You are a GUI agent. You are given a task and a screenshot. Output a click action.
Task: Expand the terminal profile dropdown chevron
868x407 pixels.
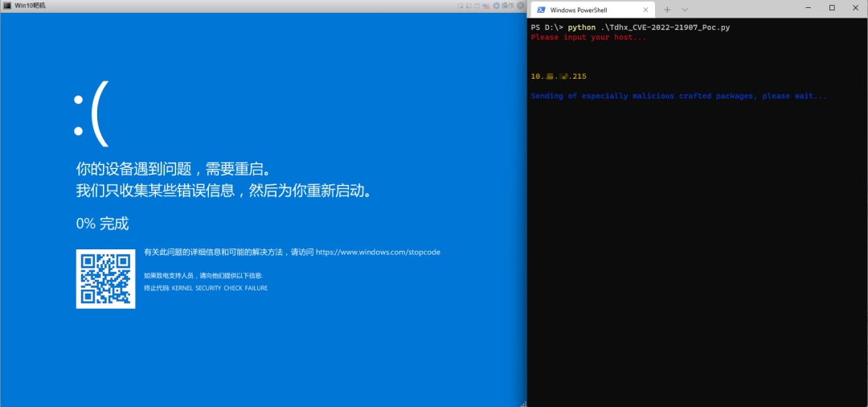(x=685, y=10)
